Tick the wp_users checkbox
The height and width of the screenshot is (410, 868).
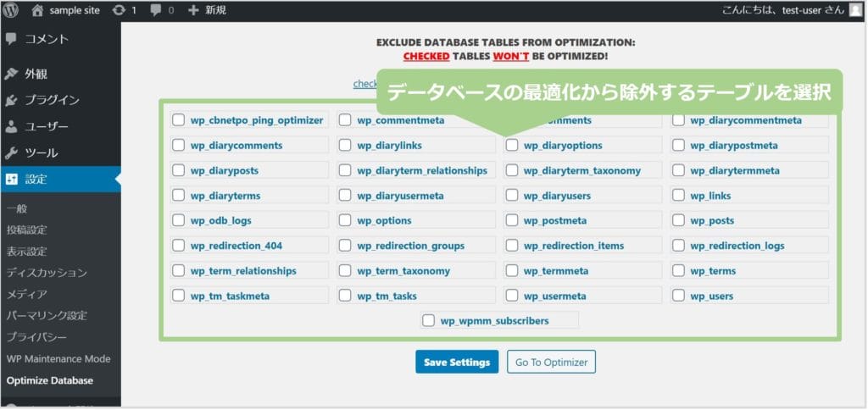[678, 296]
